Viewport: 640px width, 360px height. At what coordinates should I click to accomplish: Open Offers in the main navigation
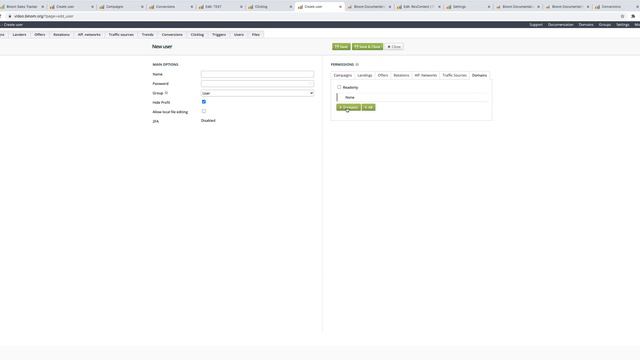coord(40,35)
